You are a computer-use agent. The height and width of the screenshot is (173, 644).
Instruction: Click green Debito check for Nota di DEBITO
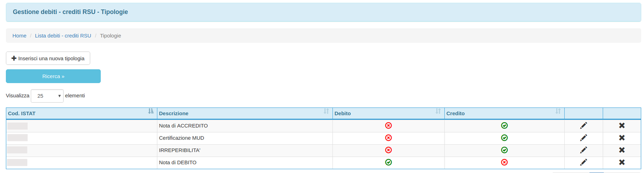click(388, 162)
